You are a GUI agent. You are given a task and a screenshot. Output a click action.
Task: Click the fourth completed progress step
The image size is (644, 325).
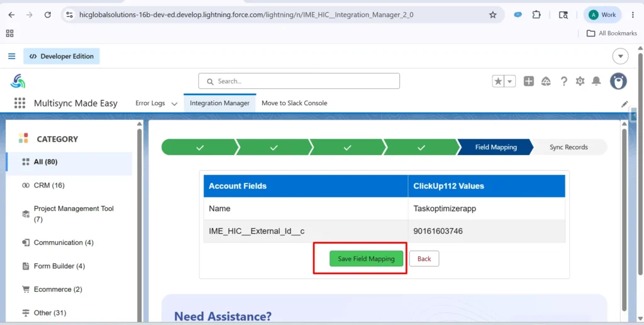[x=421, y=147]
